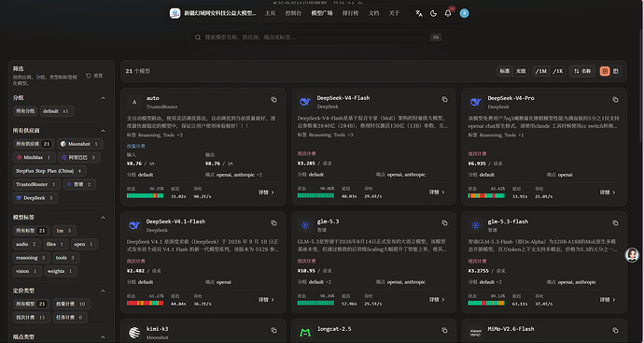Open the 关于 nav item
Viewport: 644px width, 343px height.
pos(394,13)
